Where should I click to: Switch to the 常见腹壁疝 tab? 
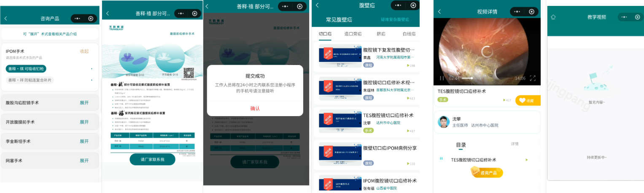[339, 20]
